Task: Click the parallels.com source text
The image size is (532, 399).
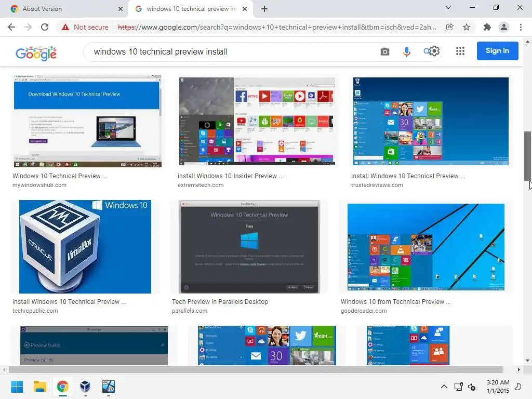Action: 189,311
